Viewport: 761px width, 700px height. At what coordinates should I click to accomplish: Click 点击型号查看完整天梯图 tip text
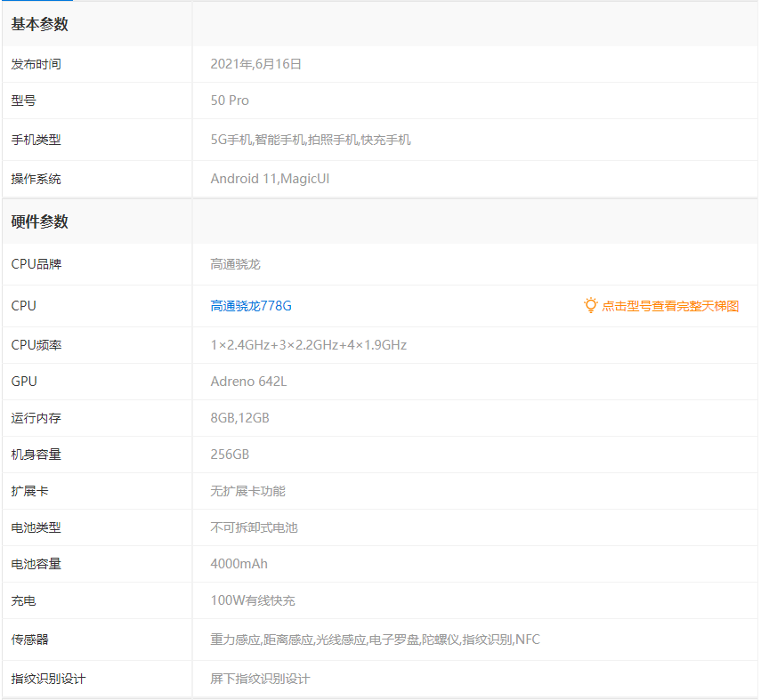tap(672, 306)
